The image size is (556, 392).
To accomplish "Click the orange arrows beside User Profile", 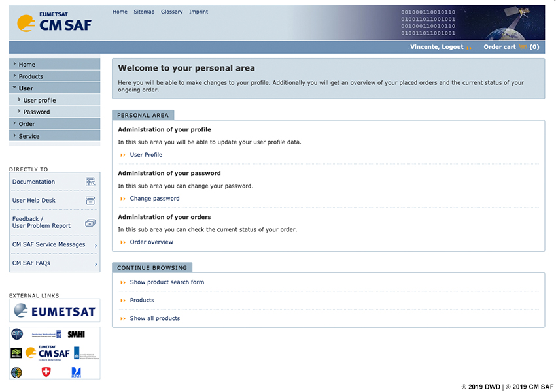I will click(x=123, y=155).
